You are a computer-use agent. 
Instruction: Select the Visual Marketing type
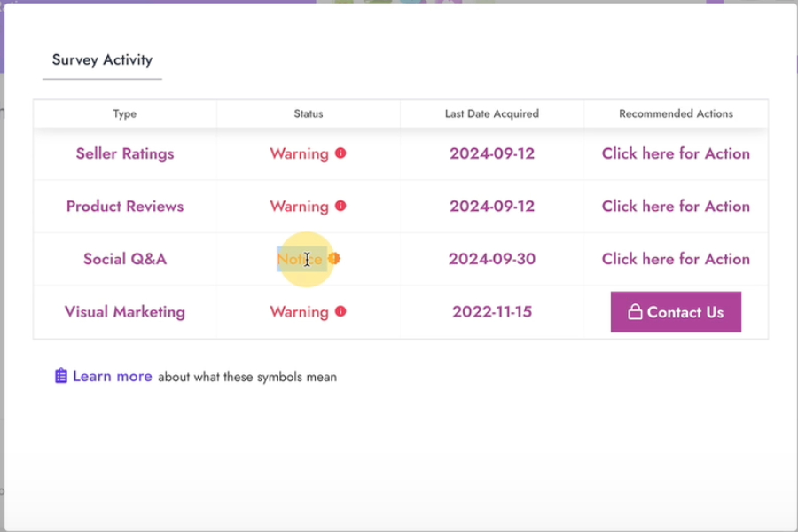tap(125, 311)
